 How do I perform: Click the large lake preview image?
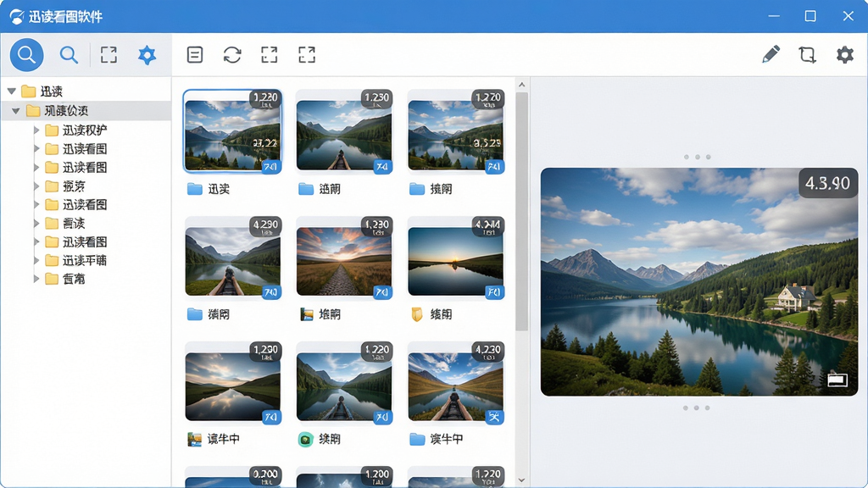coord(699,282)
